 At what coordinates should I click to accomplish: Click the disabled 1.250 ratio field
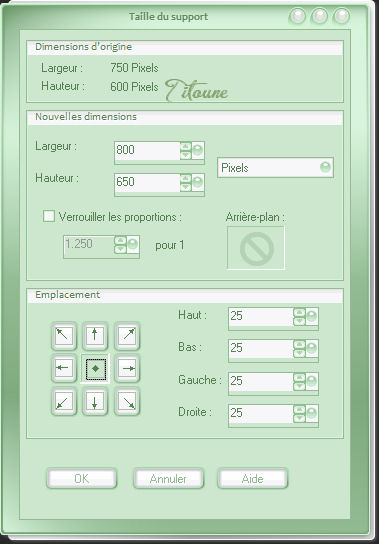[89, 244]
